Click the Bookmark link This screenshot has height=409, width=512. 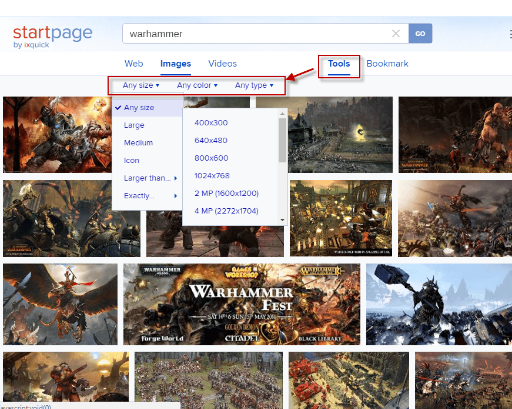point(387,64)
